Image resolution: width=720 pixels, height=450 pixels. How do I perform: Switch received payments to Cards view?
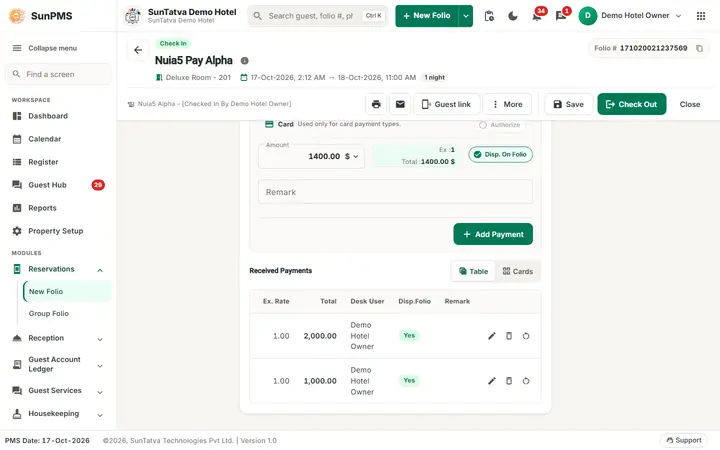(518, 271)
